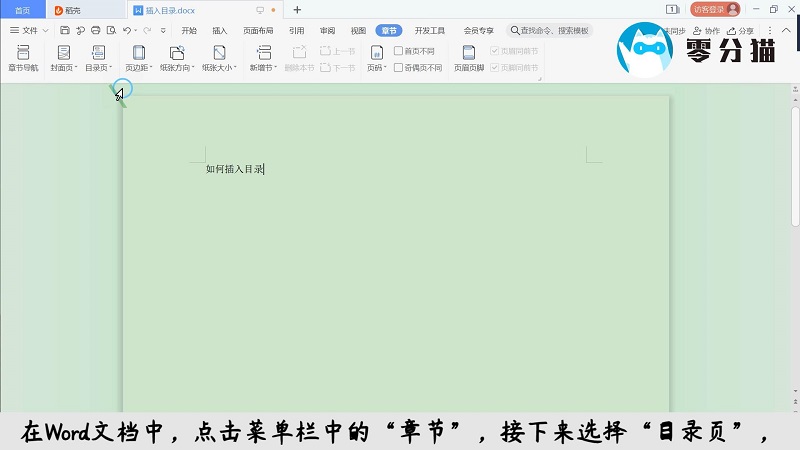Enable the 奇偶页不同 checkbox
This screenshot has width=800, height=450.
click(399, 68)
